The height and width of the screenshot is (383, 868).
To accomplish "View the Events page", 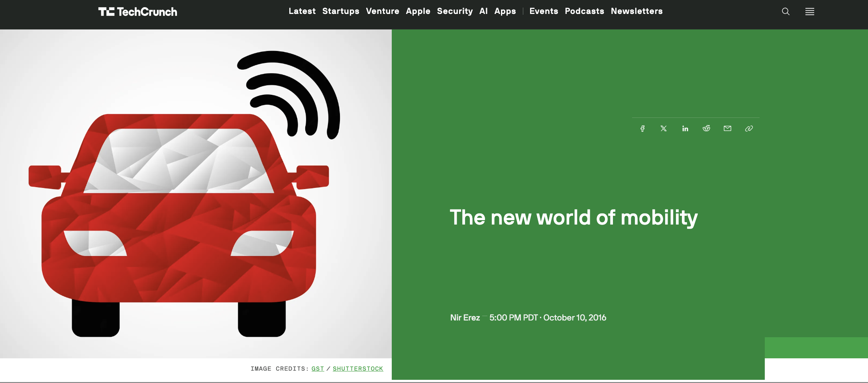I will (x=544, y=12).
